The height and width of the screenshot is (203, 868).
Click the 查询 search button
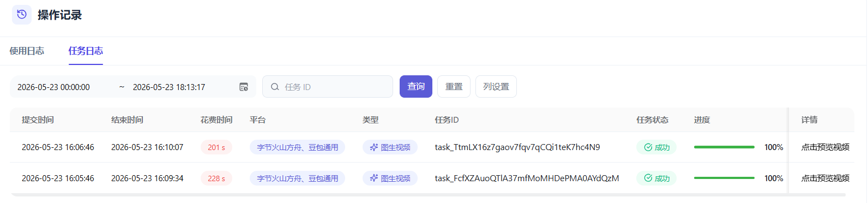(x=416, y=87)
